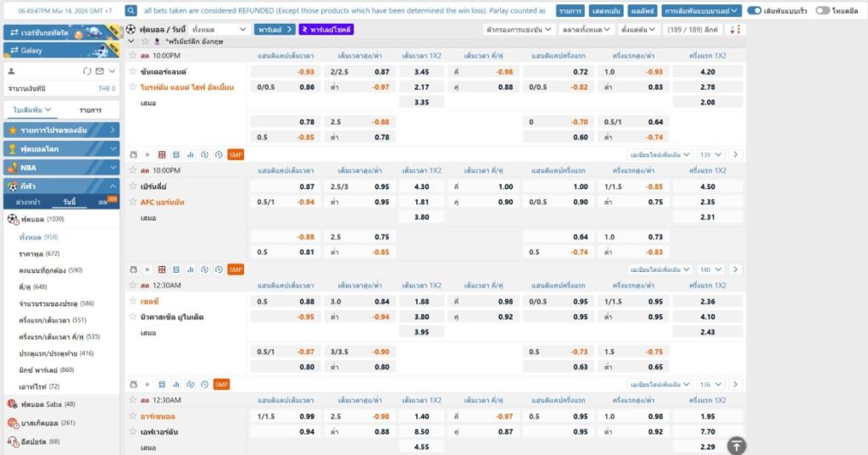The height and width of the screenshot is (455, 868).
Task: Refresh balance with the circular arrows icon
Action: (x=86, y=70)
